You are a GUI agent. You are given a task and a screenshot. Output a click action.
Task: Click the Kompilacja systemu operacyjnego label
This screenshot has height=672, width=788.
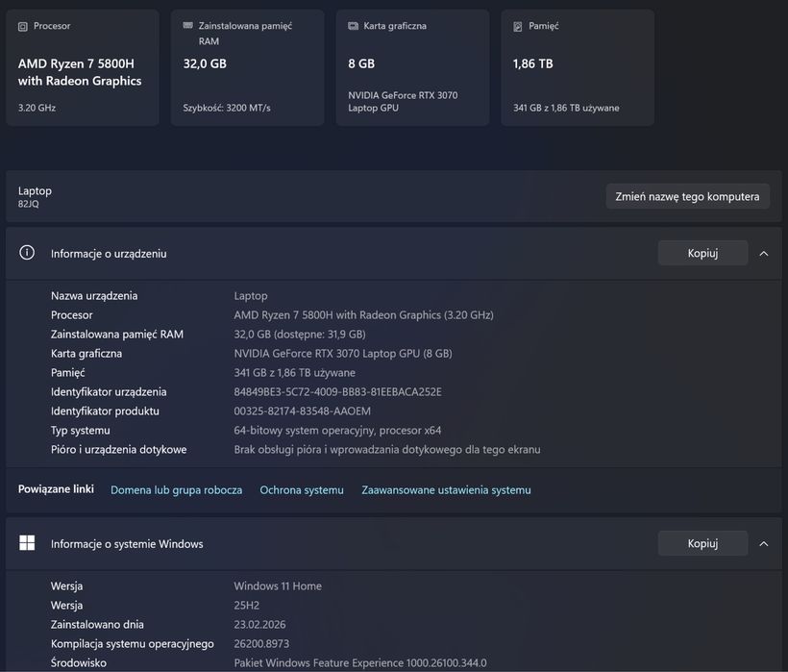133,644
